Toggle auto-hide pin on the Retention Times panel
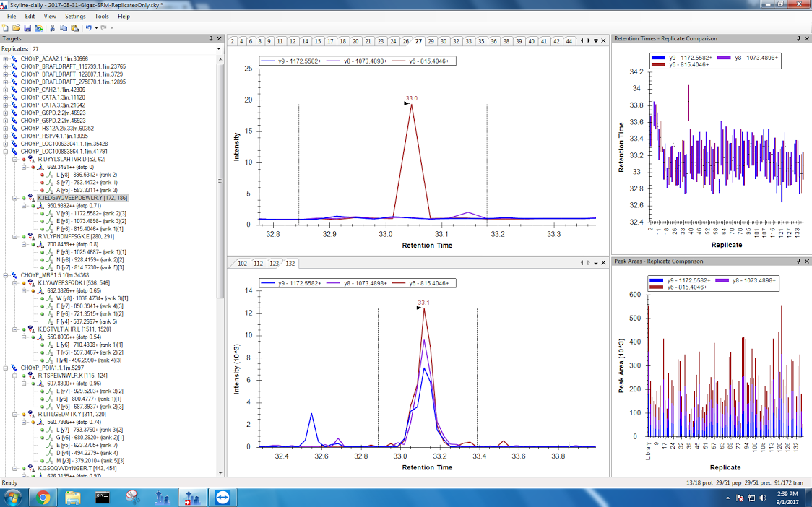Viewport: 812px width, 507px height. coord(799,38)
